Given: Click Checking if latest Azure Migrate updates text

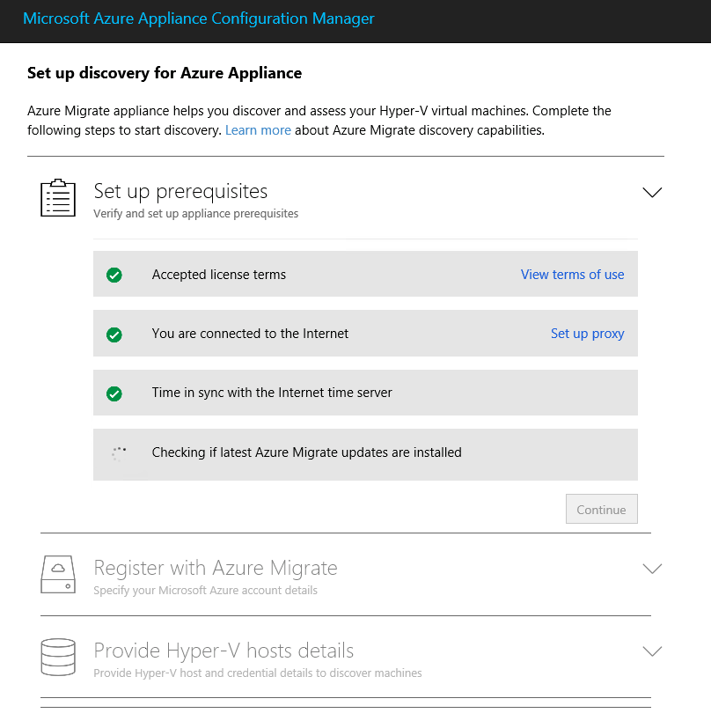Looking at the screenshot, I should tap(307, 452).
